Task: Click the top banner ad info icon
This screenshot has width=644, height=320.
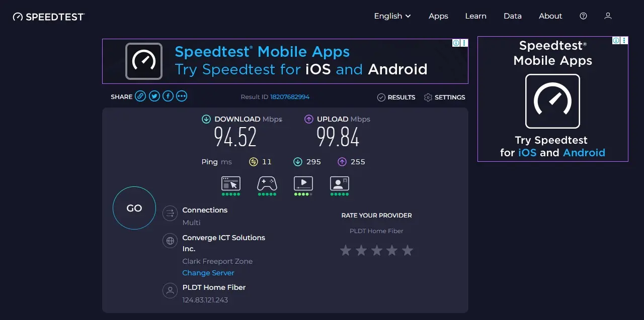Action: 456,43
